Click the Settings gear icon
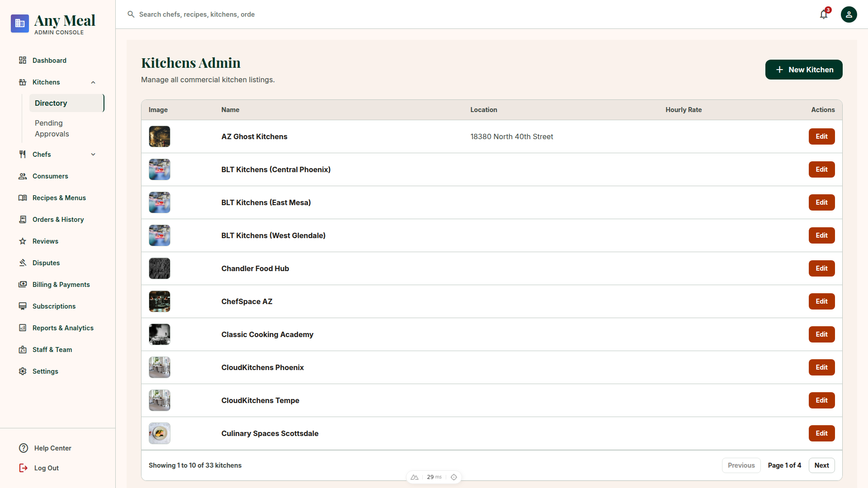This screenshot has width=868, height=488. (x=23, y=371)
